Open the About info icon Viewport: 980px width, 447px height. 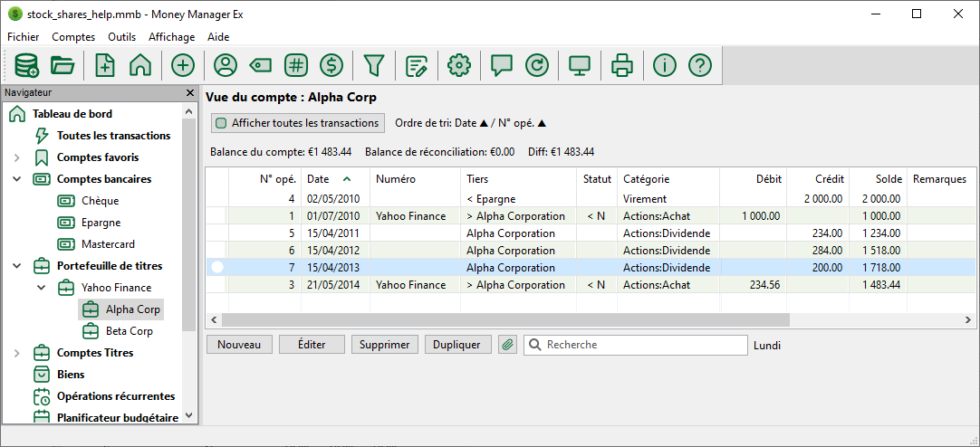coord(665,65)
